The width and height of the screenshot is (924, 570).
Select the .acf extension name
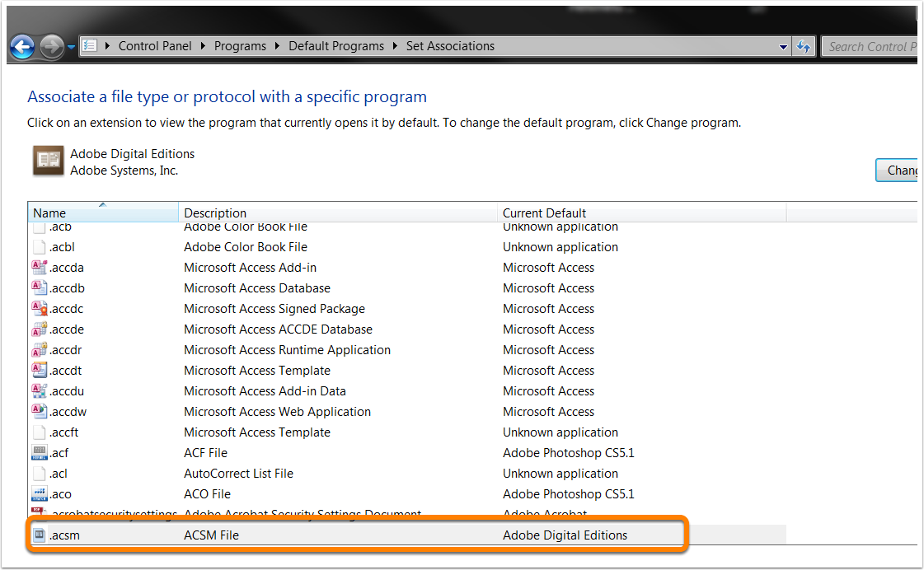[x=59, y=453]
